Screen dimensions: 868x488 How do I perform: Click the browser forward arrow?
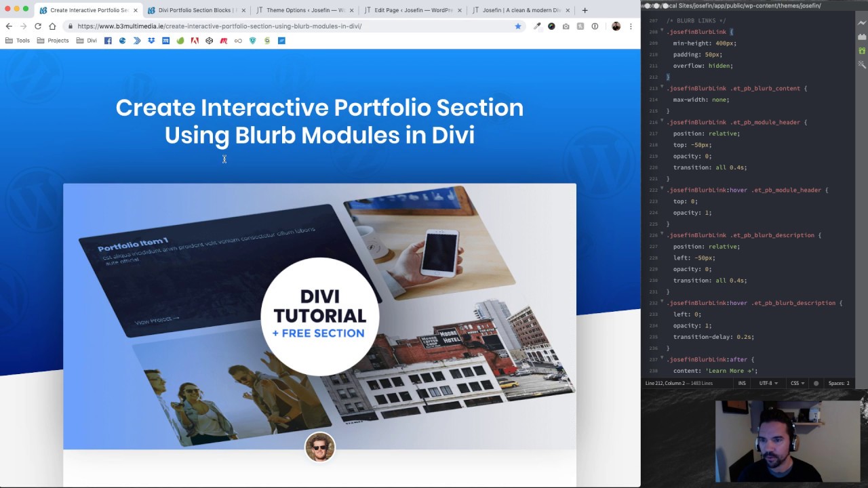[23, 26]
